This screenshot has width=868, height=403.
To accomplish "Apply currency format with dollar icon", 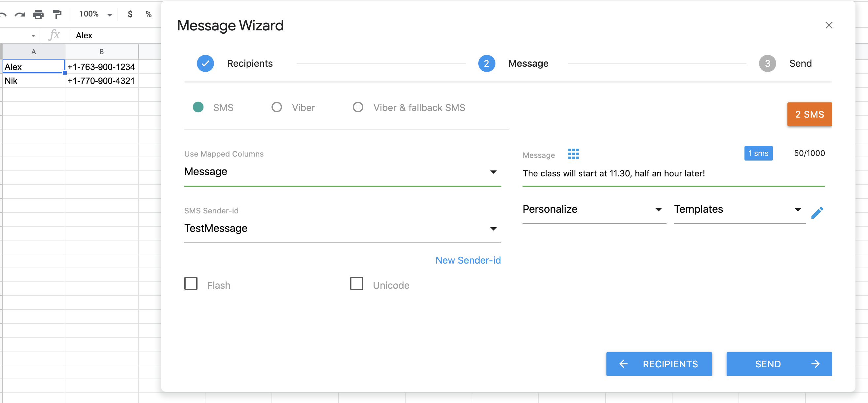I will click(x=130, y=14).
